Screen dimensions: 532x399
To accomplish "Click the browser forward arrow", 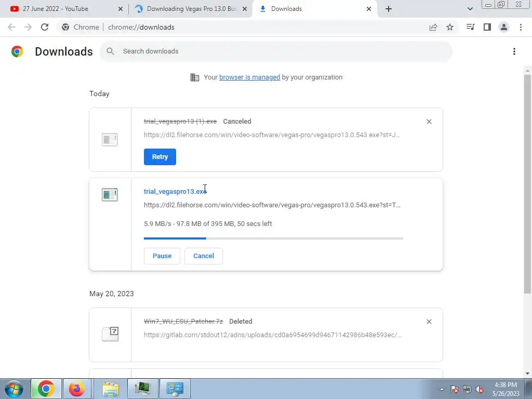I will coord(28,27).
